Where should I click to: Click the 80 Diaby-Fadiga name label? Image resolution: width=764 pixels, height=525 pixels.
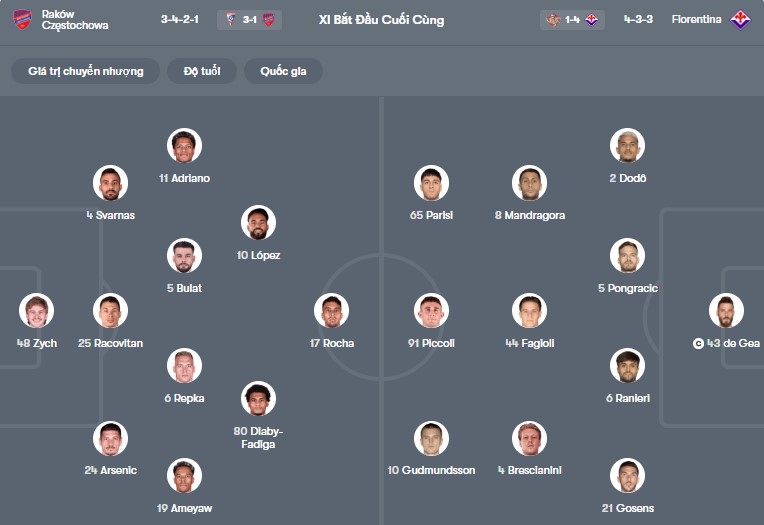click(x=258, y=437)
